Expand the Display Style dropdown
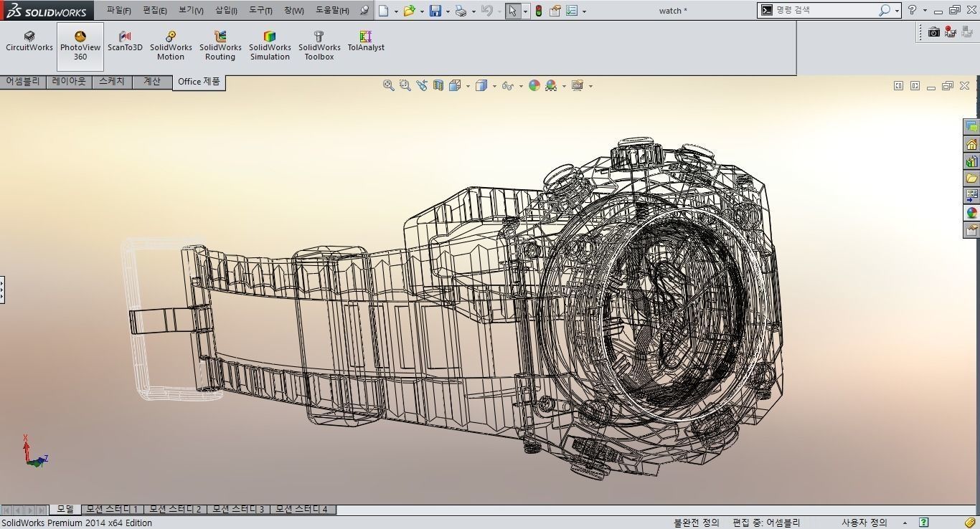Viewport: 980px width, 529px height. (494, 86)
